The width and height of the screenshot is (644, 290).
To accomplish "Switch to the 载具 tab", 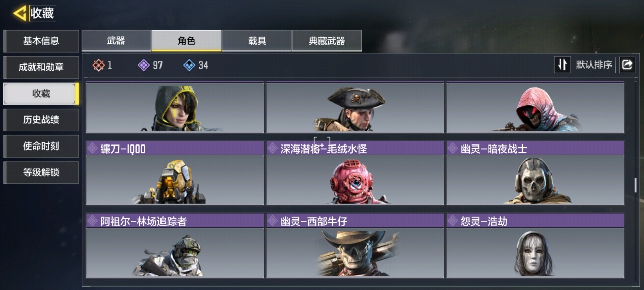I will click(257, 41).
